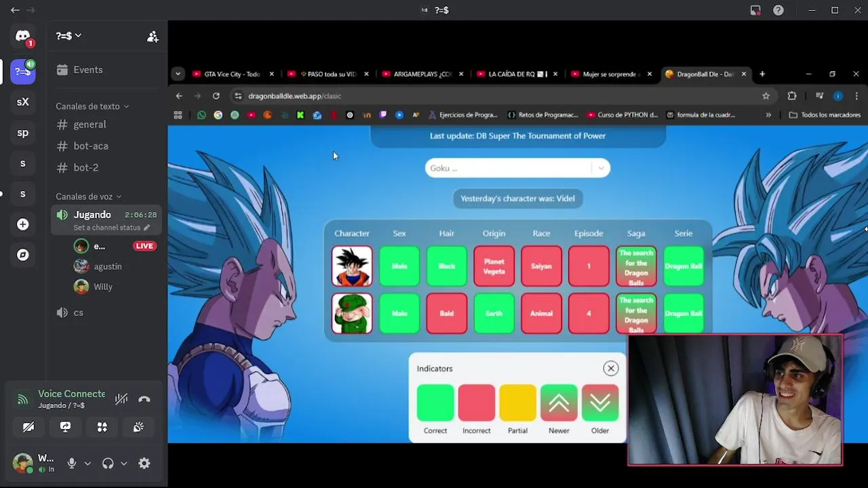The width and height of the screenshot is (868, 488).
Task: Click the yellow Partial indicator swatch
Action: [x=517, y=403]
